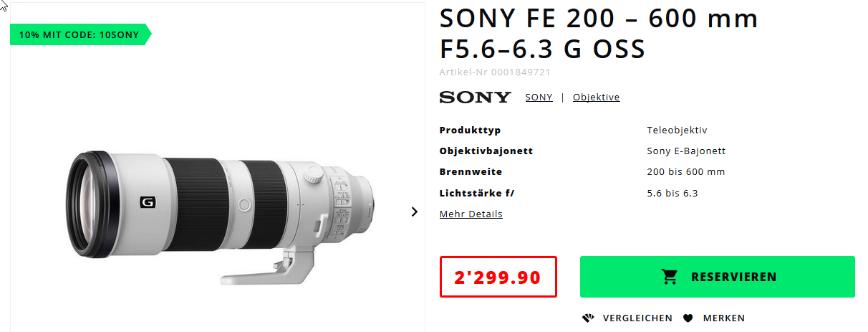Toggle Vergleichen text to compare product

(637, 318)
